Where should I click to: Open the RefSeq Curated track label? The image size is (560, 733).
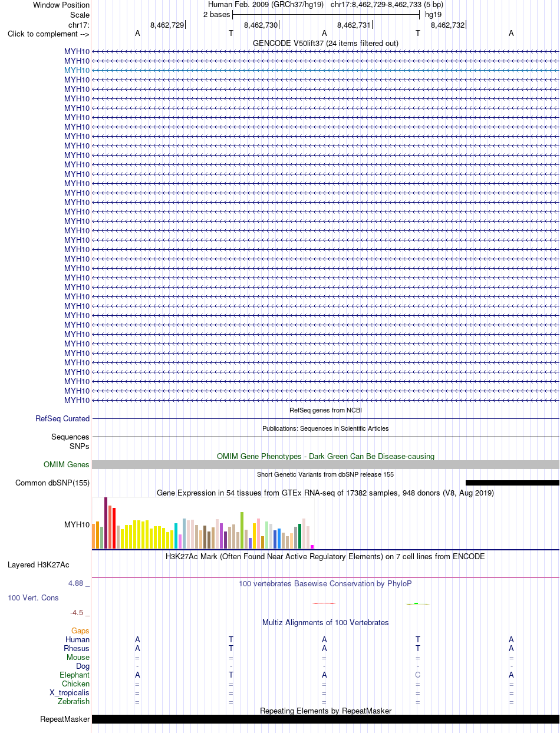coord(62,418)
